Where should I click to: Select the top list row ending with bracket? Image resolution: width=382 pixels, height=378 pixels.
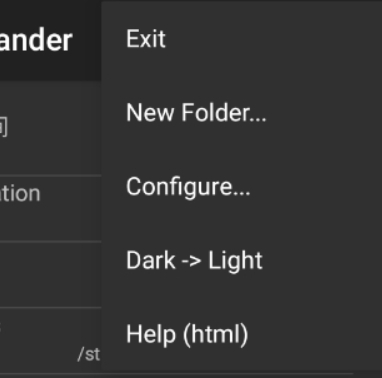pyautogui.click(x=51, y=128)
